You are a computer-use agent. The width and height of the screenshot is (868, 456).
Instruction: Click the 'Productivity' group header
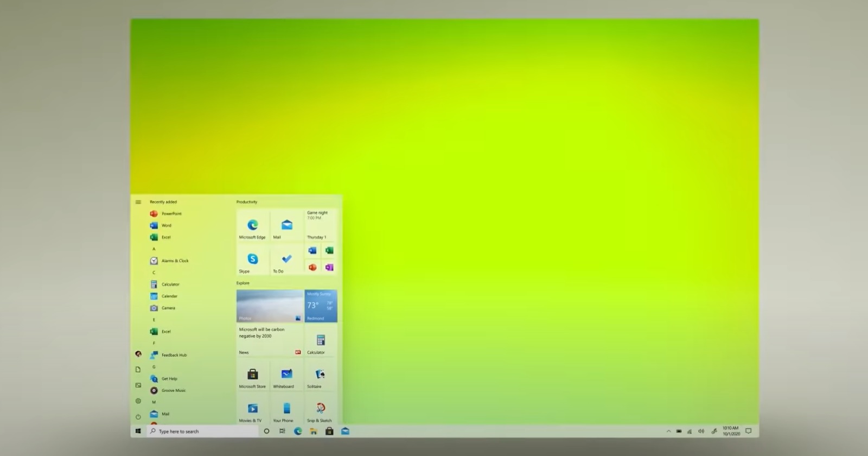[x=247, y=202]
